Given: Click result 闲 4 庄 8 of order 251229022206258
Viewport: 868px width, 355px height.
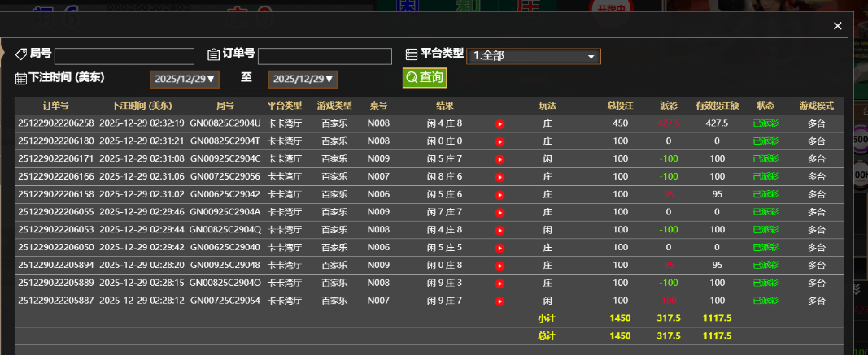Looking at the screenshot, I should pyautogui.click(x=444, y=123).
